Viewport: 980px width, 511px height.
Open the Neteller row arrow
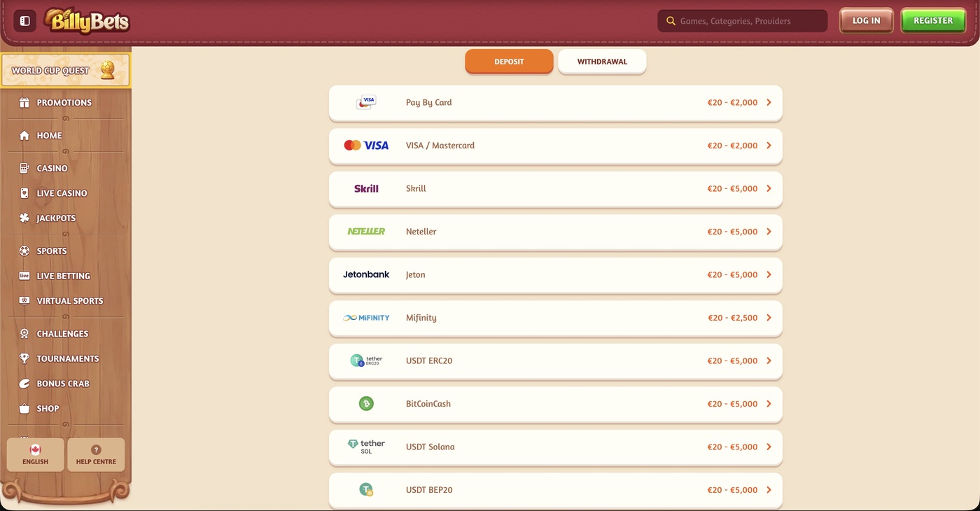pos(769,232)
